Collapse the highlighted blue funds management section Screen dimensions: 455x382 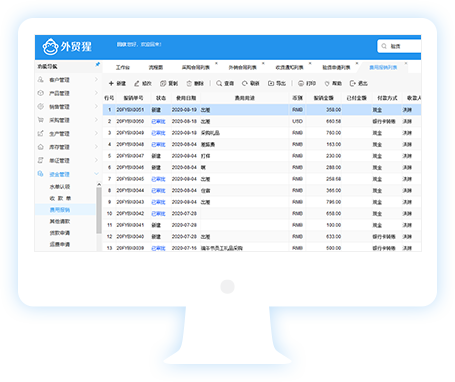coord(96,174)
